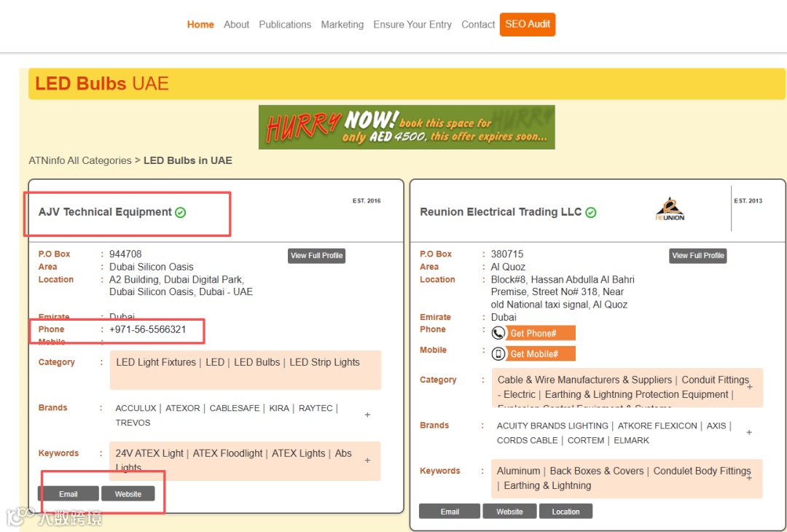787x532 pixels.
Task: Expand the AJV Brands list with plus
Action: point(367,415)
